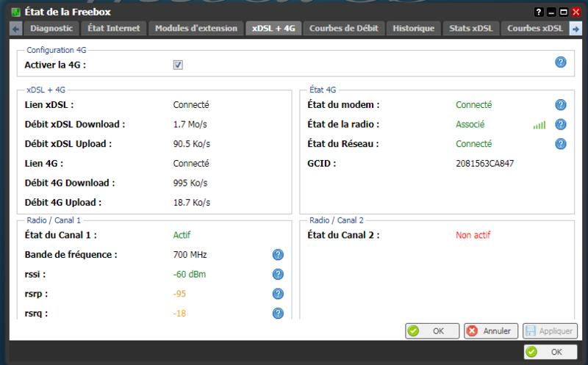Click the -60 dBm rssi value

(190, 275)
